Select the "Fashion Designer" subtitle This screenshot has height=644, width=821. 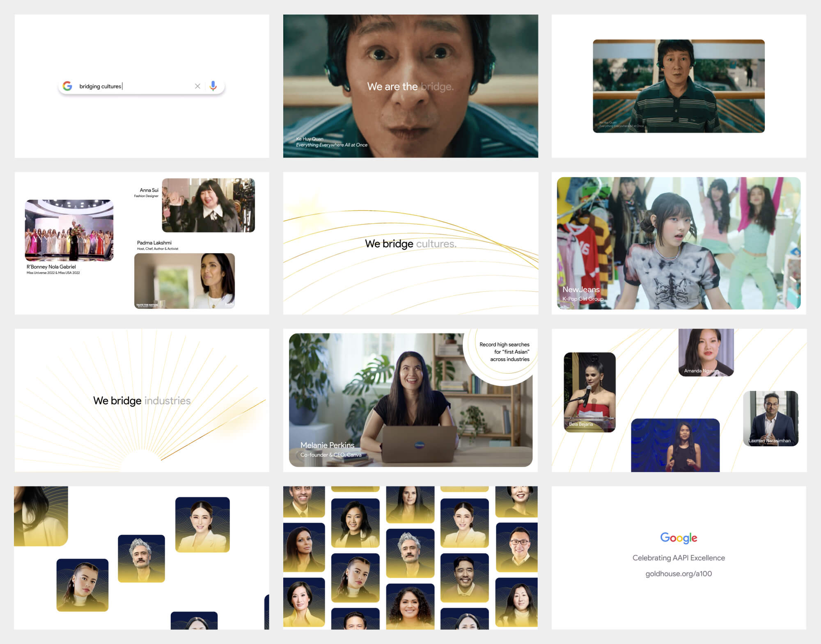point(146,196)
